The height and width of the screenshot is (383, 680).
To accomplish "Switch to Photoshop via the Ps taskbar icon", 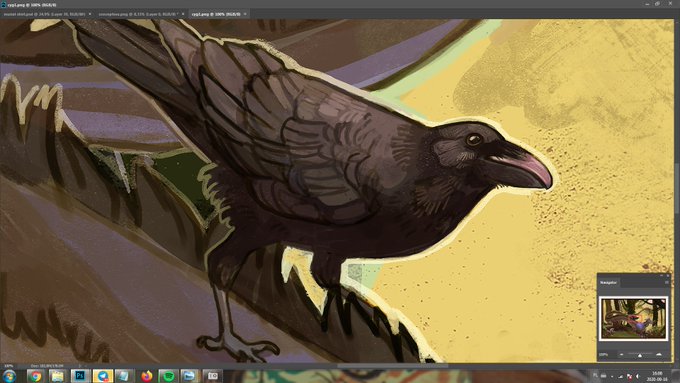I will (80, 376).
